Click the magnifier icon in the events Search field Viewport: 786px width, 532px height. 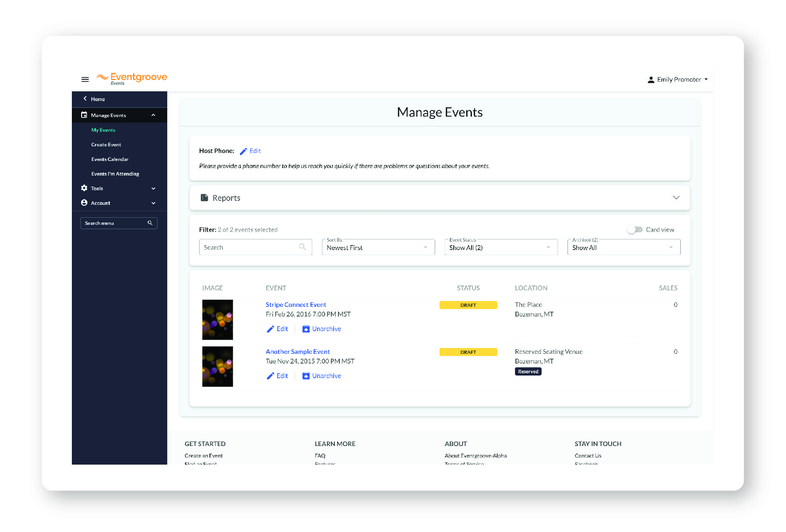pos(303,247)
